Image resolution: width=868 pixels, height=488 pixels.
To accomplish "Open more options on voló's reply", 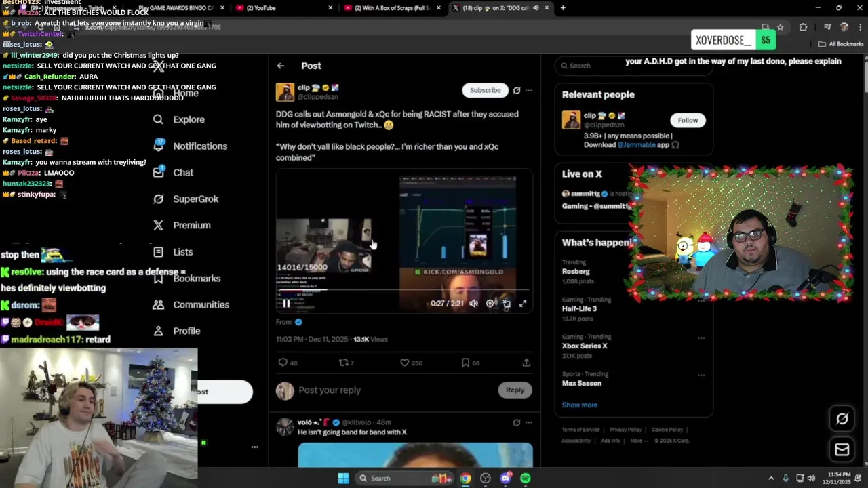I will click(x=529, y=422).
